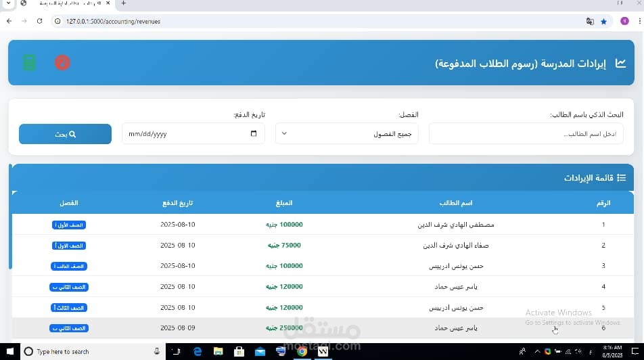Click the 2025-08-09 payment date
This screenshot has width=644, height=360.
tap(177, 328)
